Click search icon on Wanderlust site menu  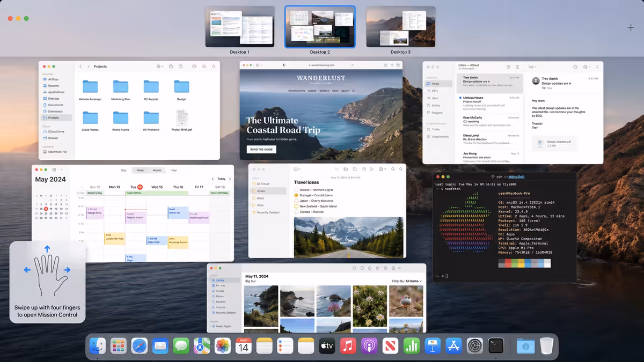[353, 91]
